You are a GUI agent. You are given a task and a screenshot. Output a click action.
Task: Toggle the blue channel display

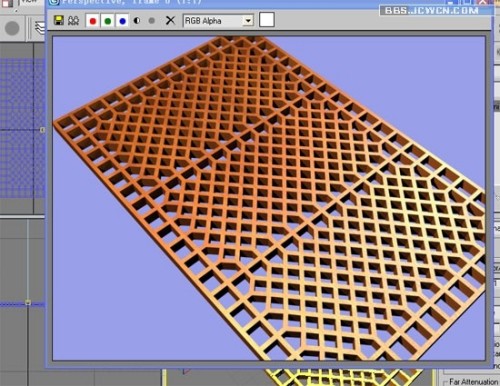click(x=122, y=21)
